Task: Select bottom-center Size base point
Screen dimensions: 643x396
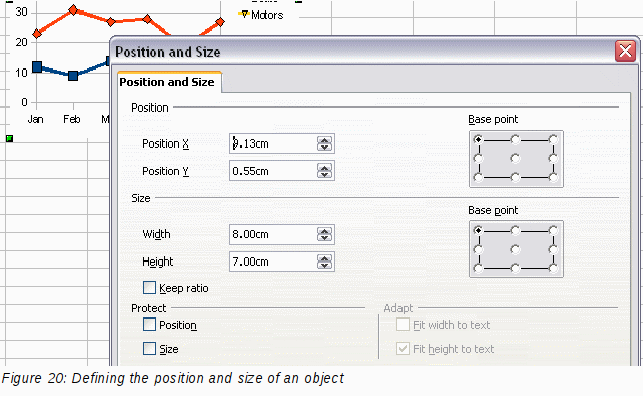Action: coord(515,269)
